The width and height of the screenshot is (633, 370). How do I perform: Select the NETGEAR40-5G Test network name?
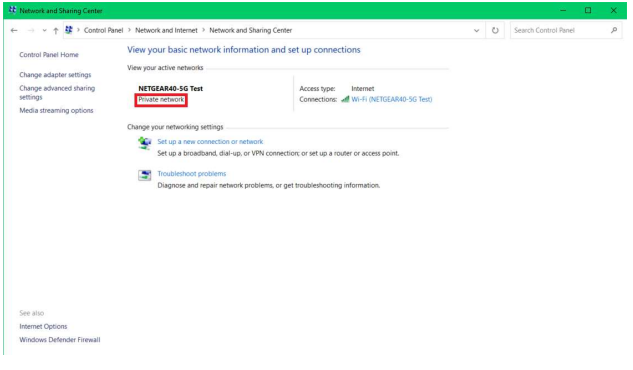coord(170,88)
